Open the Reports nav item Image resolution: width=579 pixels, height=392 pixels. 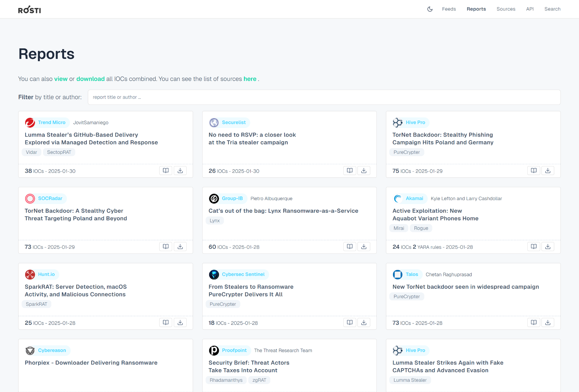tap(476, 9)
